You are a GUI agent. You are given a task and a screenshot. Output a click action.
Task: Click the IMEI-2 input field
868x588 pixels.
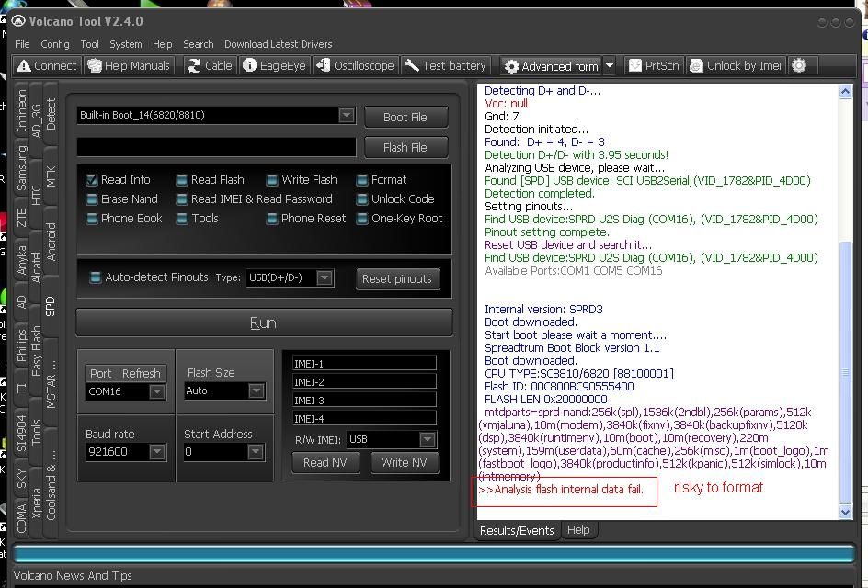(x=364, y=381)
